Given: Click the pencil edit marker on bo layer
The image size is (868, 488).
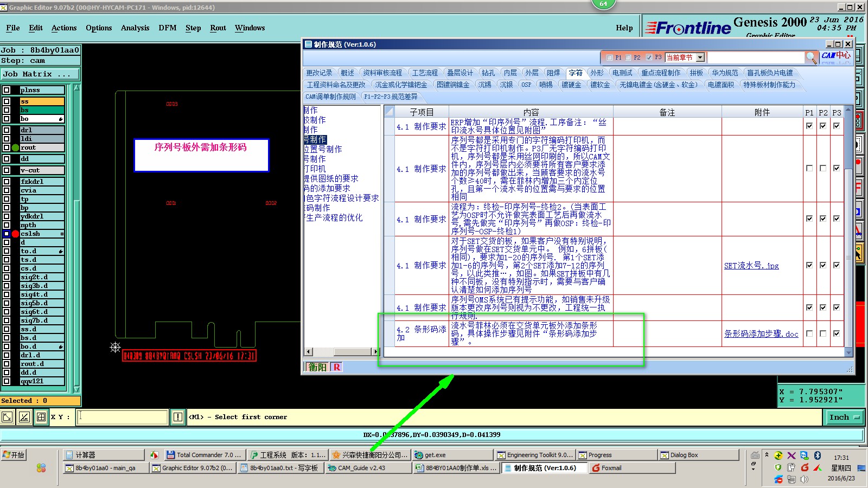Looking at the screenshot, I should [60, 119].
